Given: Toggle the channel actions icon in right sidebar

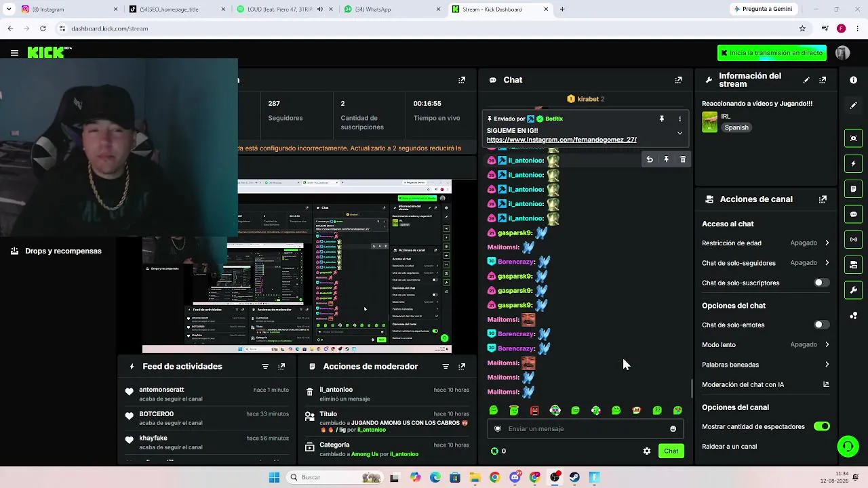Looking at the screenshot, I should coord(853,264).
